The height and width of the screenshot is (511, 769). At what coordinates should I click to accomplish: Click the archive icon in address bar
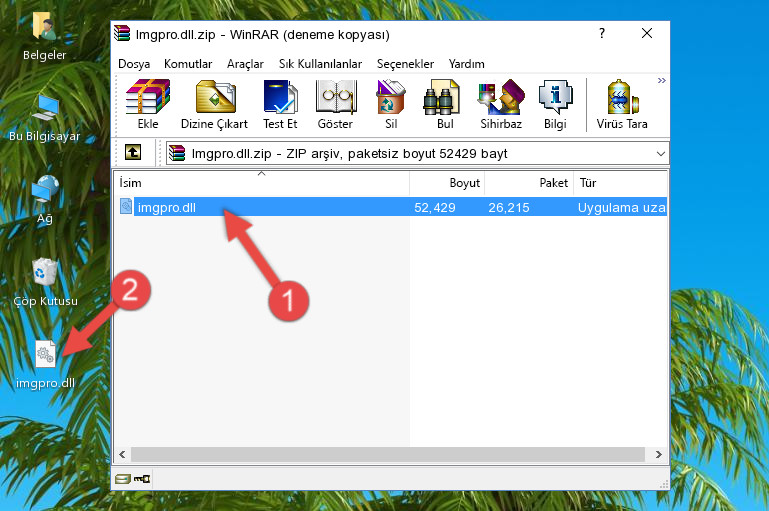point(177,153)
